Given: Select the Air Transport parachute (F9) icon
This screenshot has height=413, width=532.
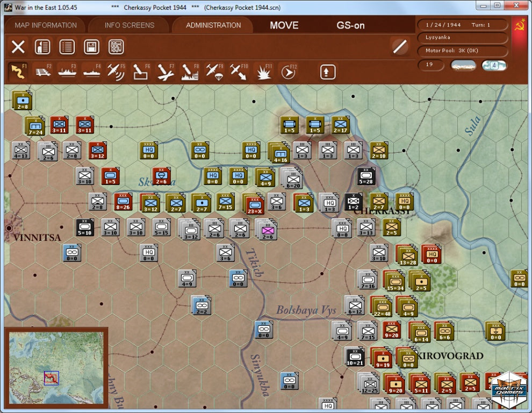Looking at the screenshot, I should click(213, 72).
